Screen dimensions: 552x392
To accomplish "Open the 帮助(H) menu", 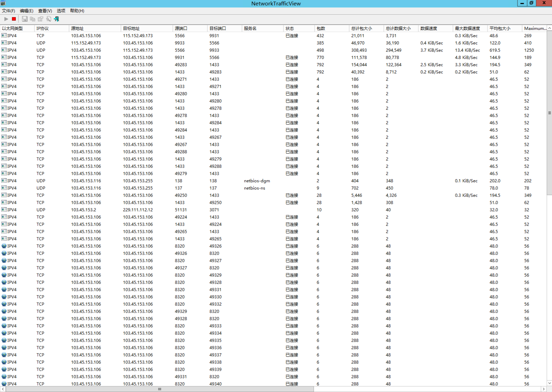I will point(77,11).
